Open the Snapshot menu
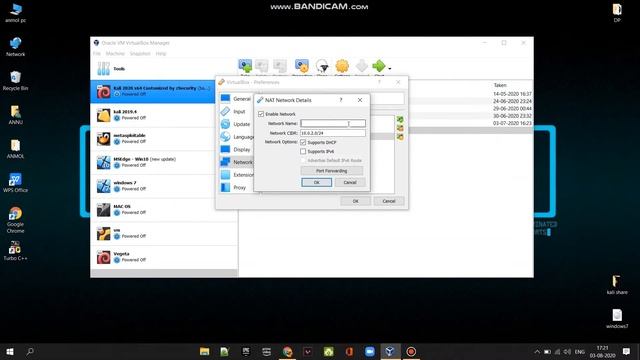The image size is (640, 360). pyautogui.click(x=140, y=53)
